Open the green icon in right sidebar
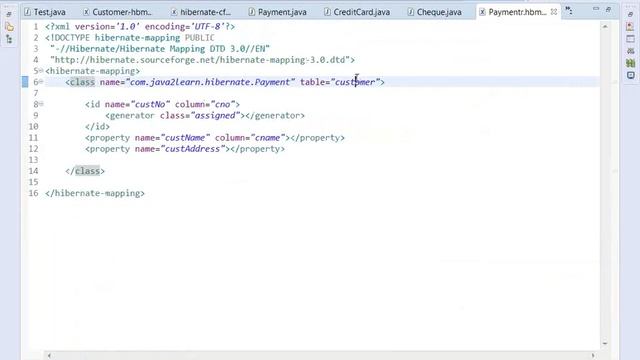Viewport: 640px width, 360px height. pyautogui.click(x=631, y=63)
